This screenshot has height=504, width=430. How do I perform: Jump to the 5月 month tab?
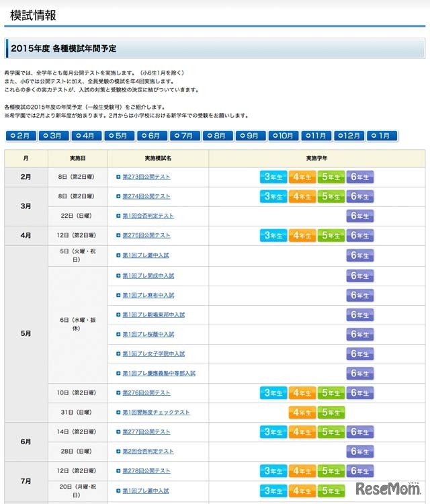119,136
